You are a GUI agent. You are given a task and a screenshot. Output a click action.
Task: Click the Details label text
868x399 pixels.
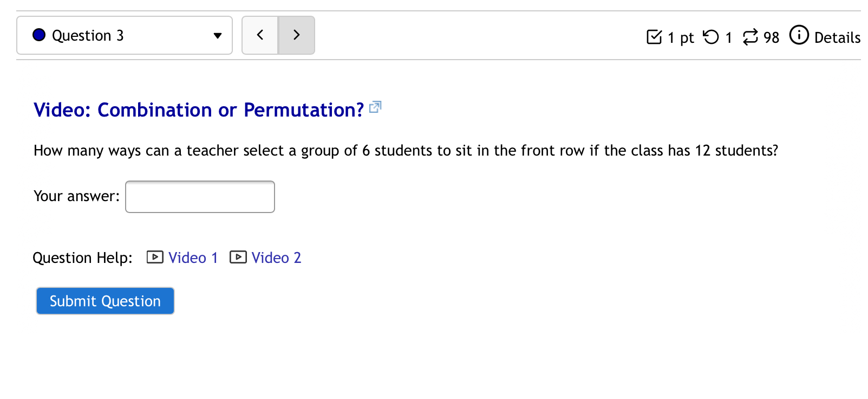tap(839, 38)
